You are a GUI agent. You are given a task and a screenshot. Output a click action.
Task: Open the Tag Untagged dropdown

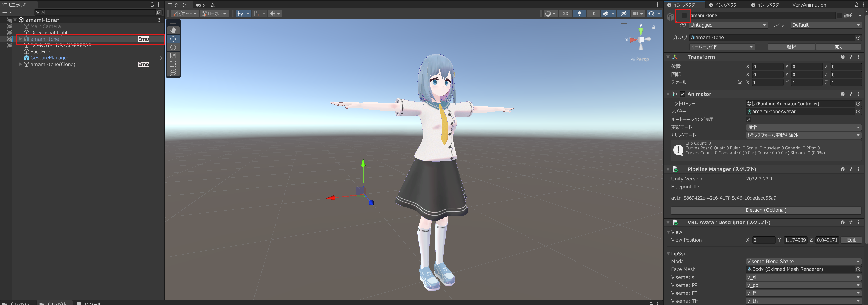(x=729, y=25)
